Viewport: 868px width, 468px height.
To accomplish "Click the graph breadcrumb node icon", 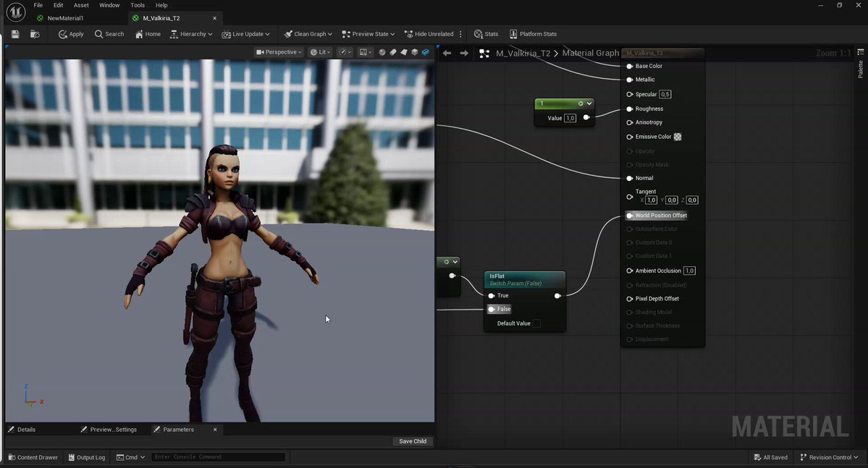I will (x=484, y=53).
